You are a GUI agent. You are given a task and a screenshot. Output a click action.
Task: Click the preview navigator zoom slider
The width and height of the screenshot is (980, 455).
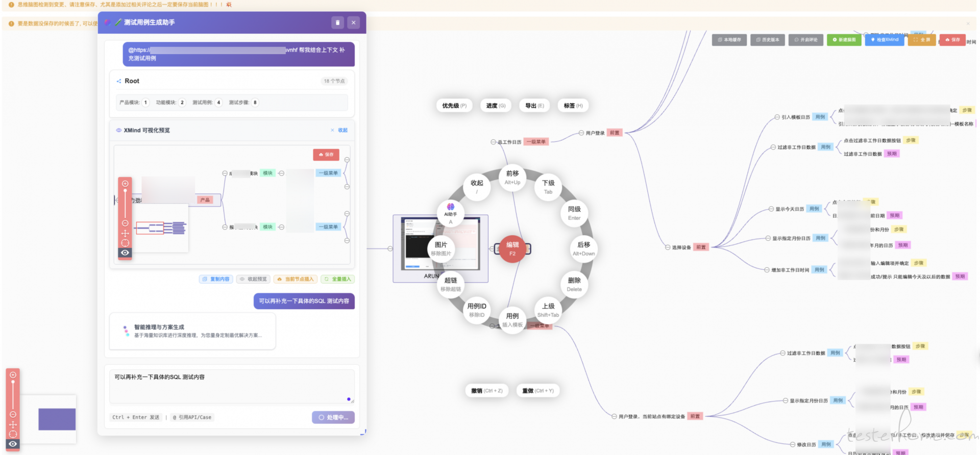pos(125,204)
